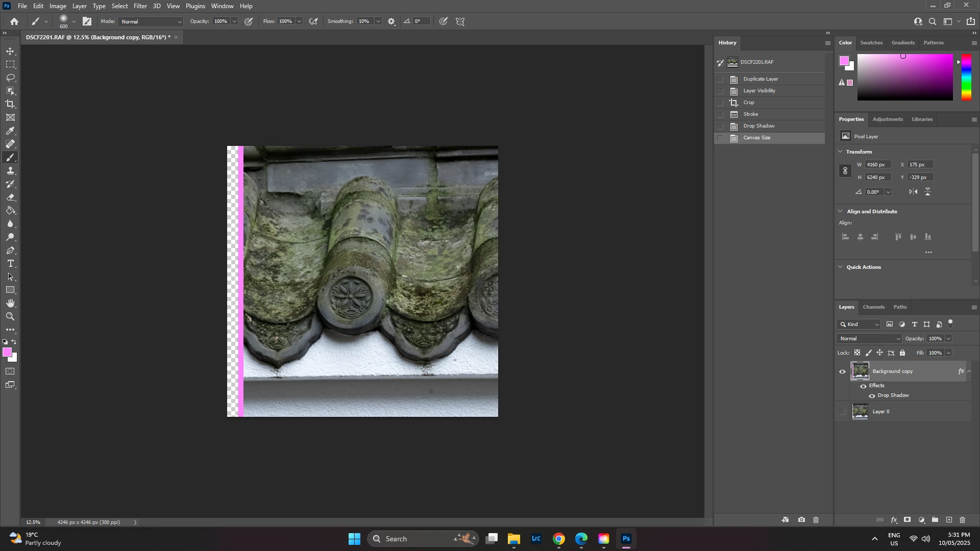This screenshot has width=980, height=551.
Task: Click the foreground pink color swatch
Action: coord(7,353)
